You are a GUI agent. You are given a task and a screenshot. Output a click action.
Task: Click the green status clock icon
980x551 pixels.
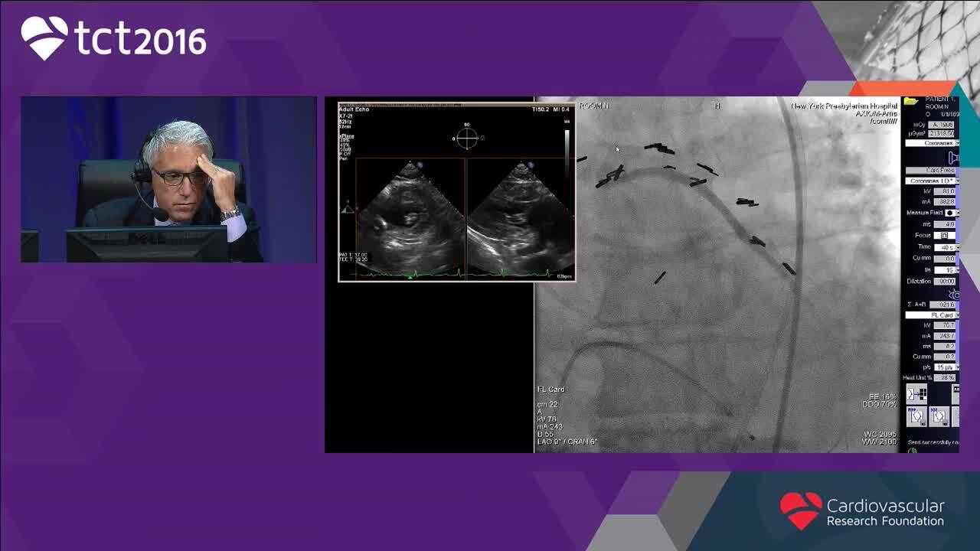pyautogui.click(x=912, y=451)
